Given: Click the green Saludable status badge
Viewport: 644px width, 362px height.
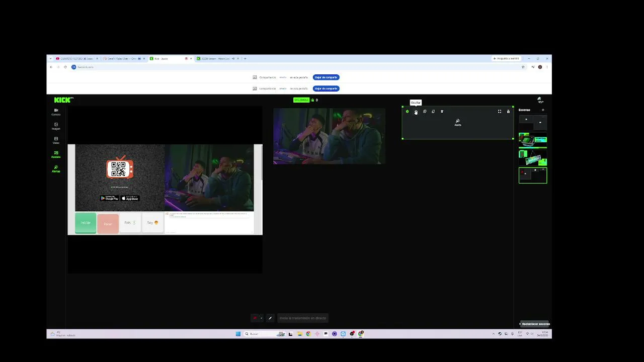Looking at the screenshot, I should pyautogui.click(x=301, y=100).
